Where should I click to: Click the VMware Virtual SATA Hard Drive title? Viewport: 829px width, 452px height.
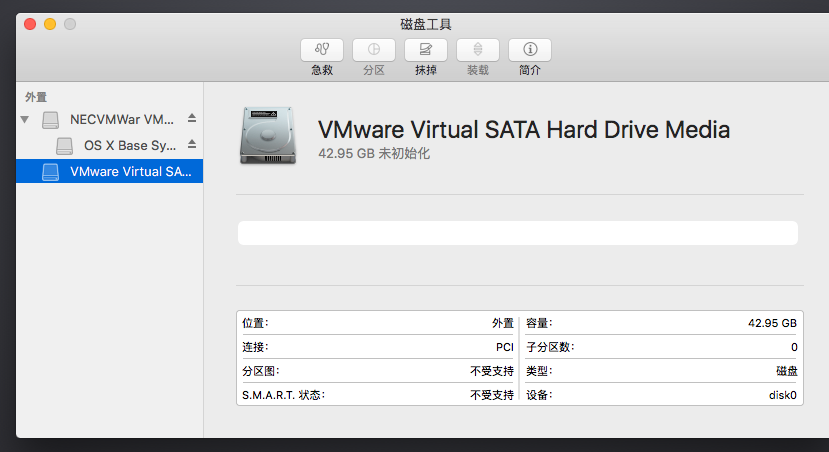(523, 129)
